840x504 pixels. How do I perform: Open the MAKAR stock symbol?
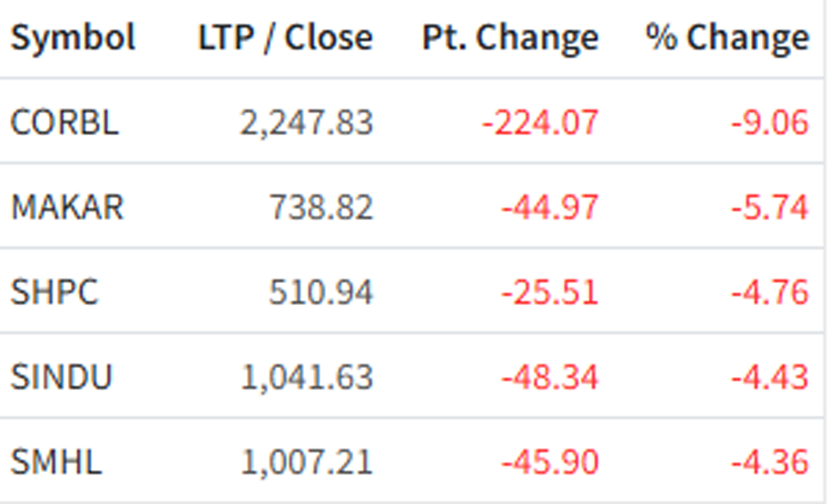coord(67,207)
